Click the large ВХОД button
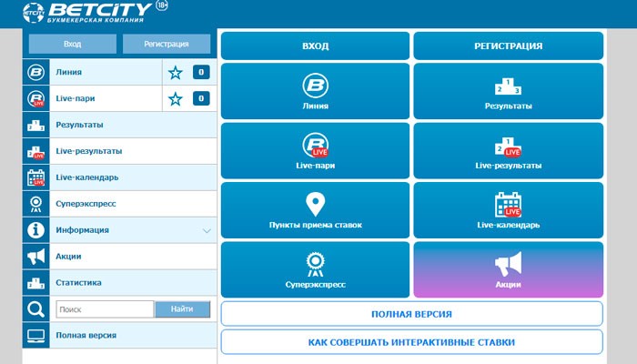The height and width of the screenshot is (364, 637). click(315, 45)
